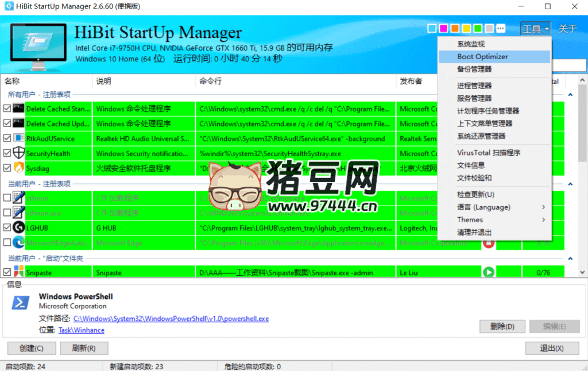
Task: Open 服务管理器 menu item
Action: point(494,98)
